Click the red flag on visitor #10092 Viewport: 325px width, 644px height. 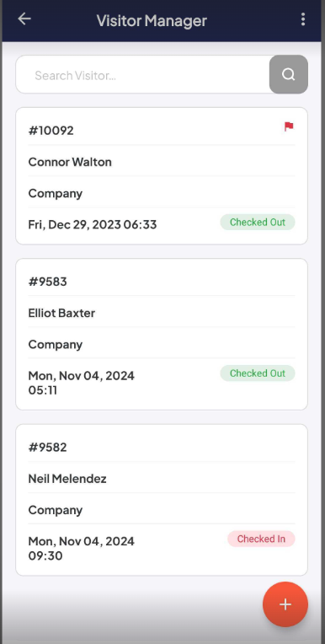click(289, 127)
